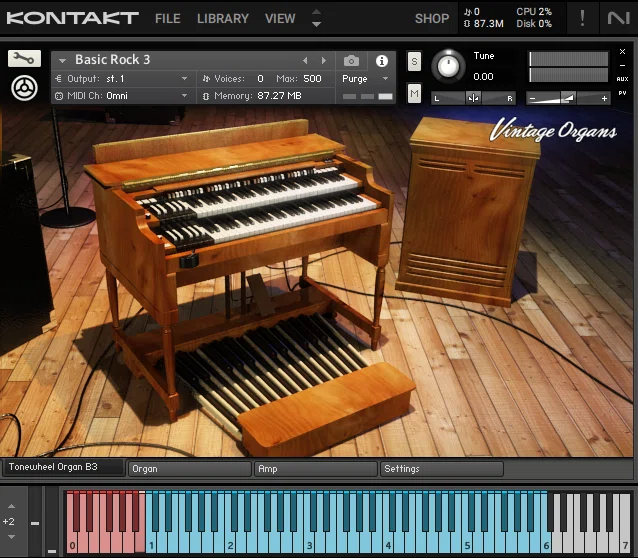Screen dimensions: 638x558
Task: Open the instrument name dropdown arrow
Action: click(62, 61)
